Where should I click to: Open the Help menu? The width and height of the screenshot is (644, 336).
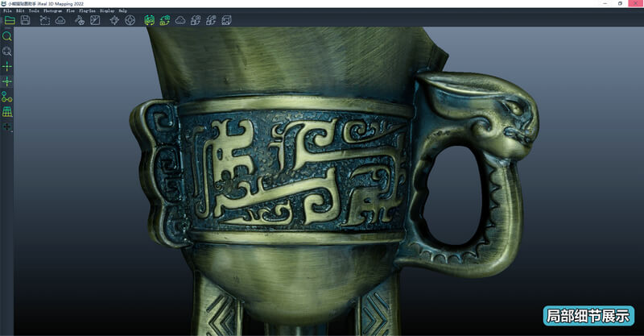123,11
